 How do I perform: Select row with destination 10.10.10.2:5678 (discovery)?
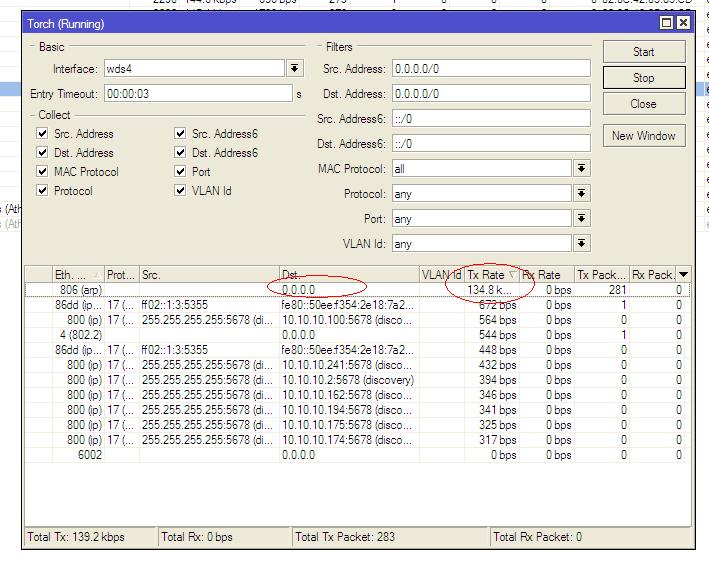[357, 379]
